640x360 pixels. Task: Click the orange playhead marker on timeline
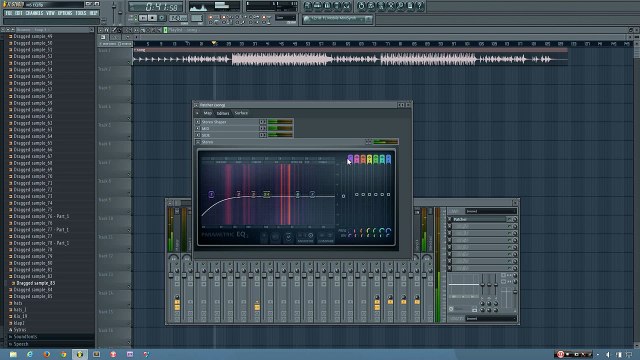213,43
